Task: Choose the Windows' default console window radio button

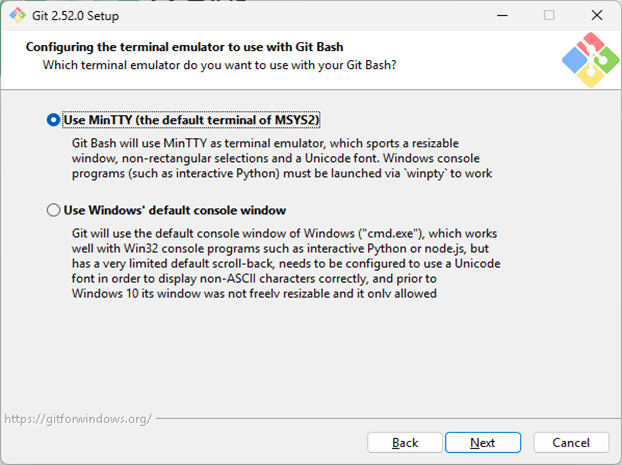Action: coord(53,211)
